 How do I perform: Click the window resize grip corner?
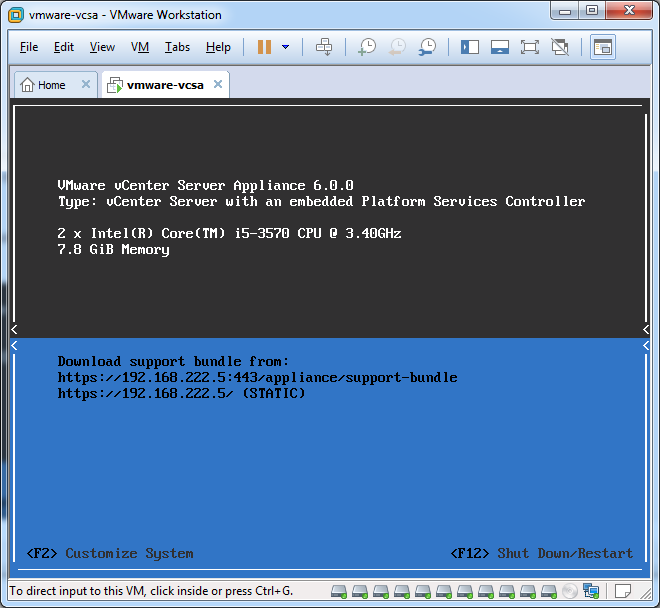[x=645, y=593]
